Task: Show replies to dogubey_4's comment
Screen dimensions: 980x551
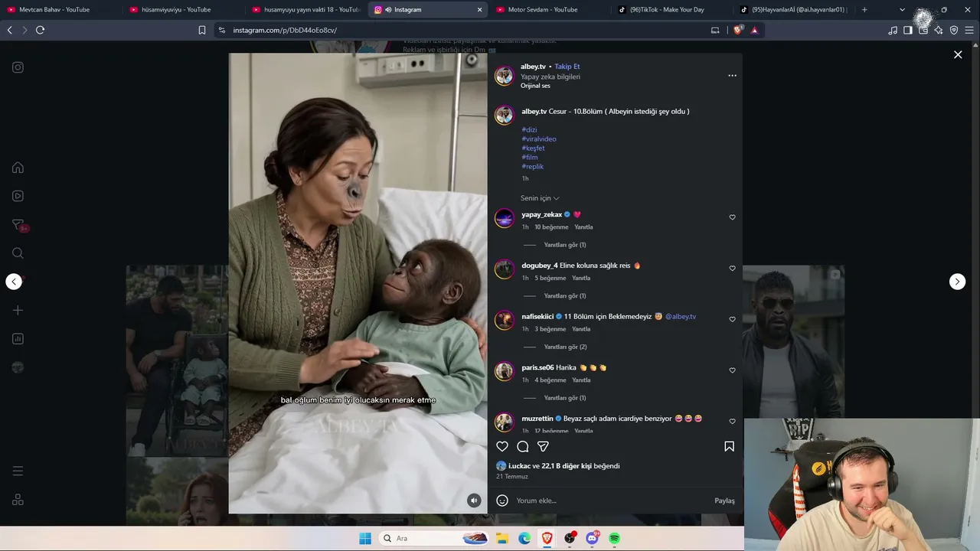Action: click(565, 296)
